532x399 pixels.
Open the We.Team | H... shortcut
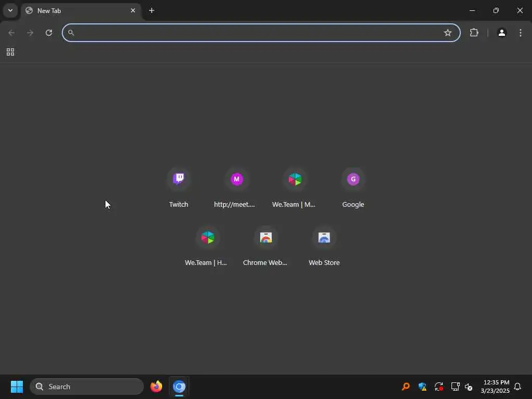coord(207,247)
